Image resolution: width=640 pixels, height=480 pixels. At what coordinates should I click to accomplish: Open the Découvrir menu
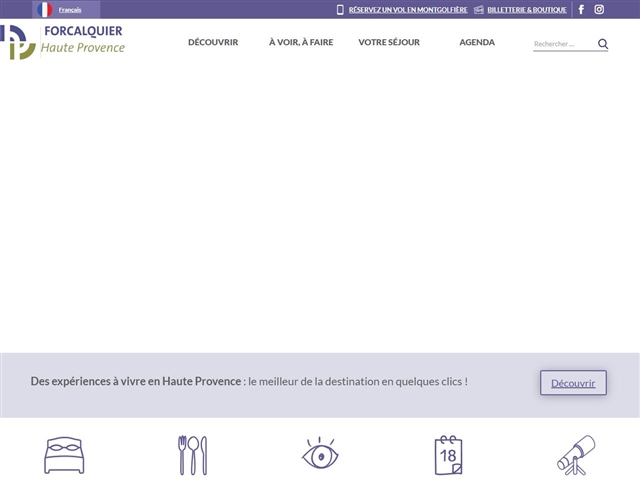click(213, 42)
